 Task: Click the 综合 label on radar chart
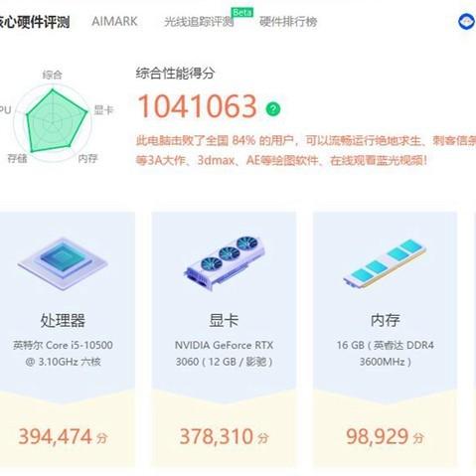click(x=52, y=75)
